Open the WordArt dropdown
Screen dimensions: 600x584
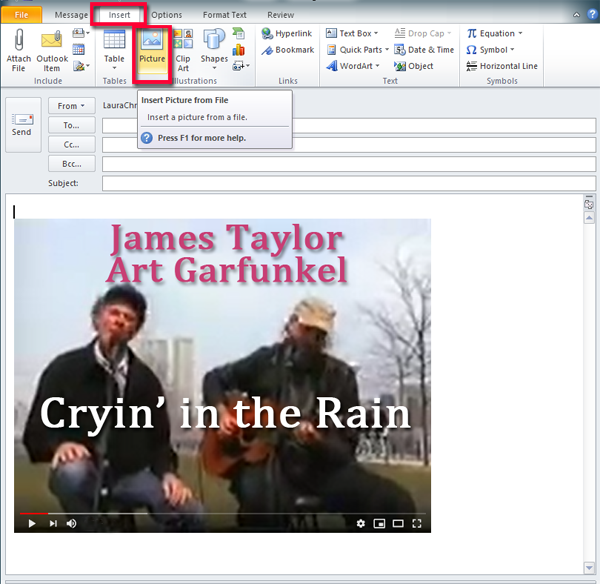[353, 66]
